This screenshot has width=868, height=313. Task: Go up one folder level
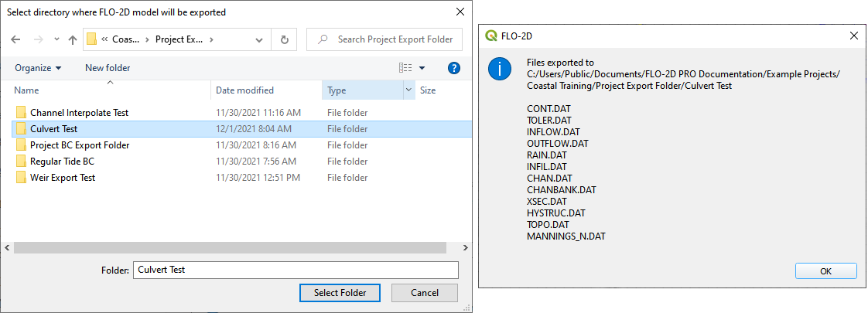point(73,39)
